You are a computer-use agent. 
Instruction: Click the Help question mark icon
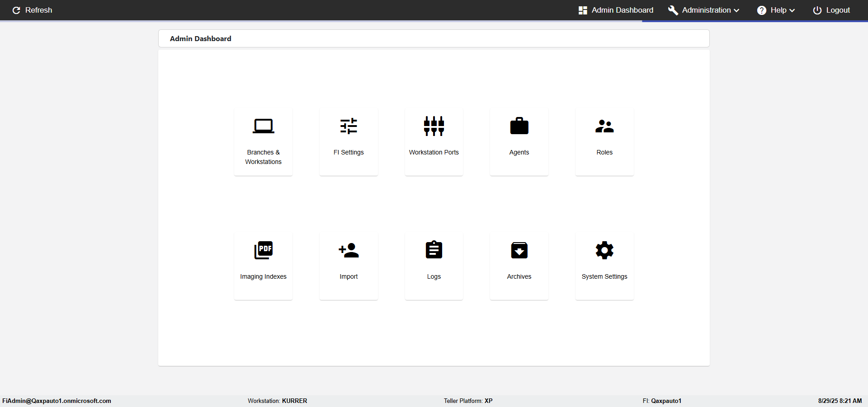[762, 10]
